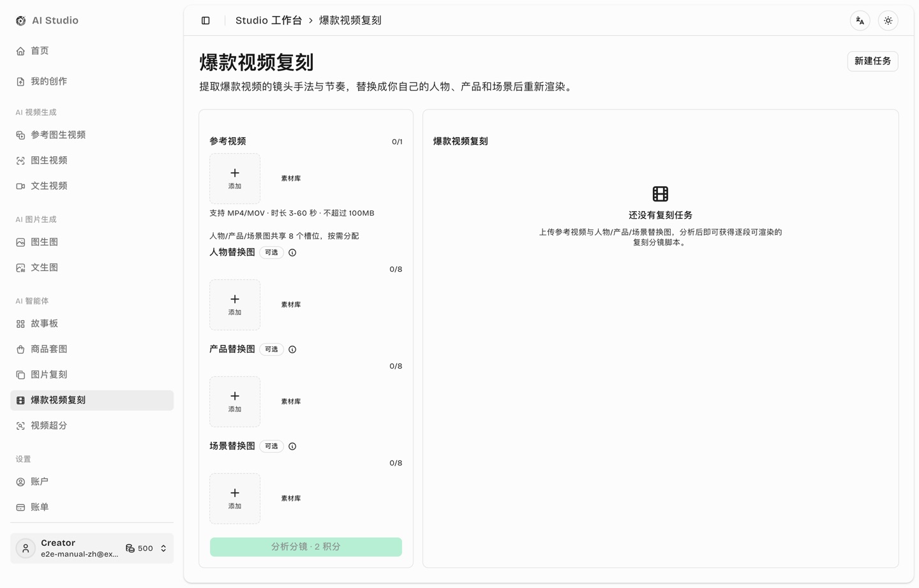Click the 500 credits balance
Screen dimensions: 919x588
[x=146, y=548]
